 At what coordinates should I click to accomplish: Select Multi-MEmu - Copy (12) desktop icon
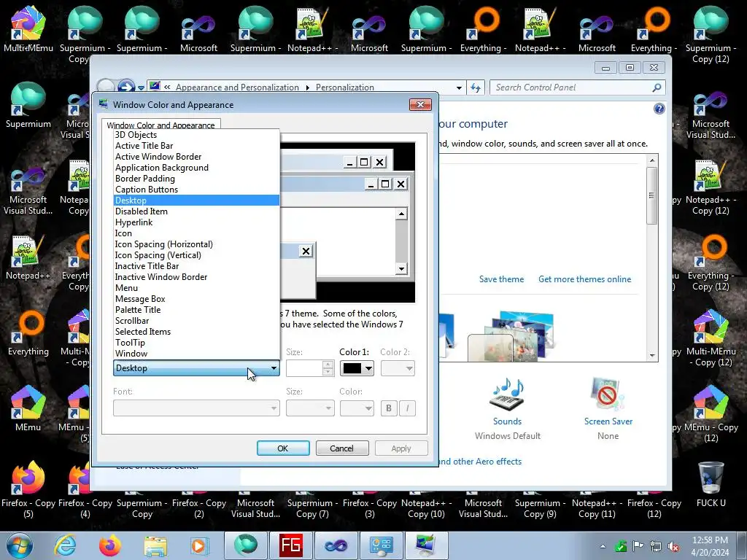(x=711, y=338)
